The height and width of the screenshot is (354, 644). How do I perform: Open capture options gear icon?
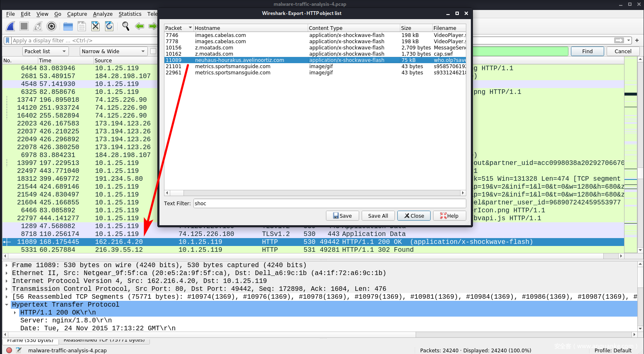click(x=51, y=26)
